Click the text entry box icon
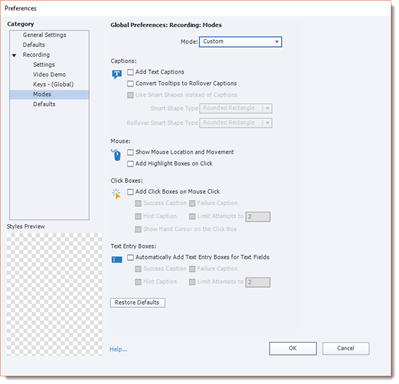 [x=117, y=259]
